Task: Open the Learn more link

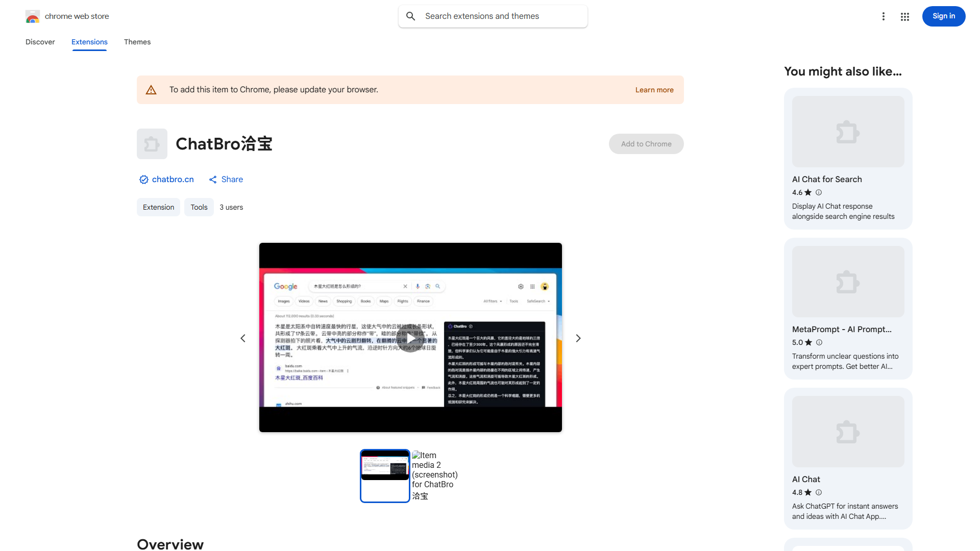Action: point(654,89)
